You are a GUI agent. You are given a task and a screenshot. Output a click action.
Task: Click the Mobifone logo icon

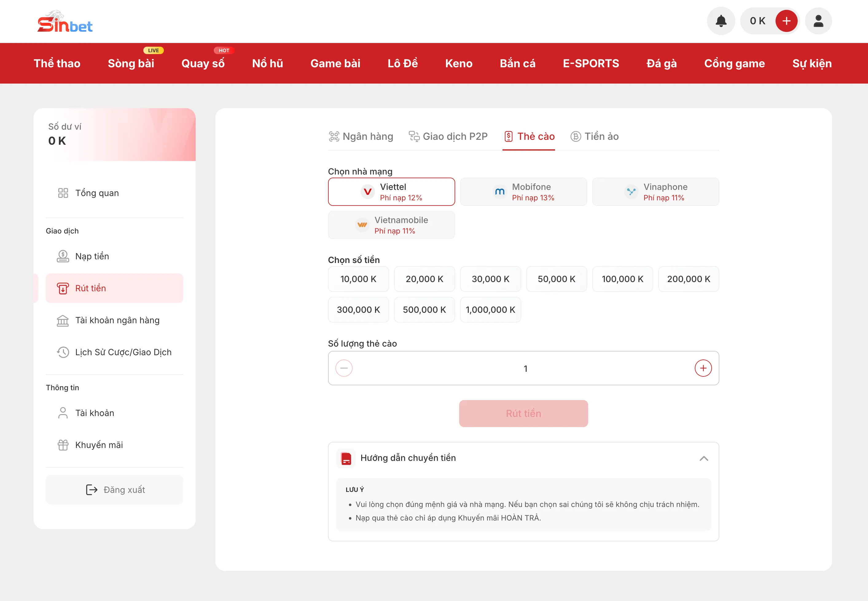[x=500, y=192]
